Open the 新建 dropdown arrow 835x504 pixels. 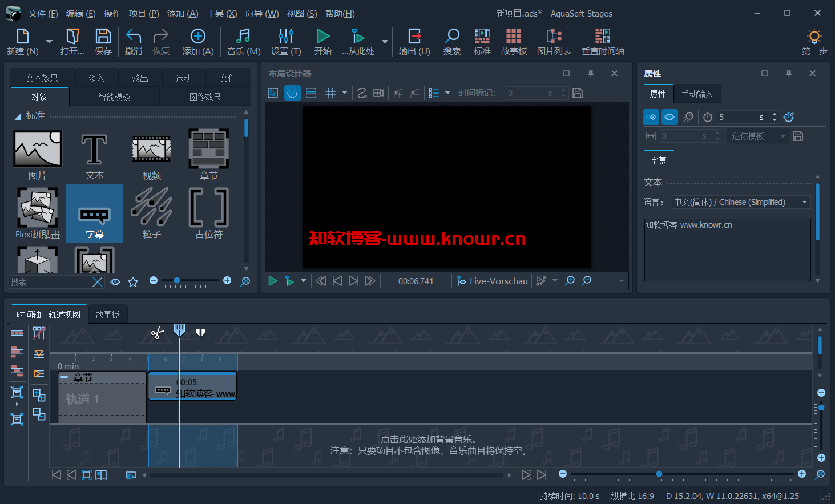pos(49,42)
